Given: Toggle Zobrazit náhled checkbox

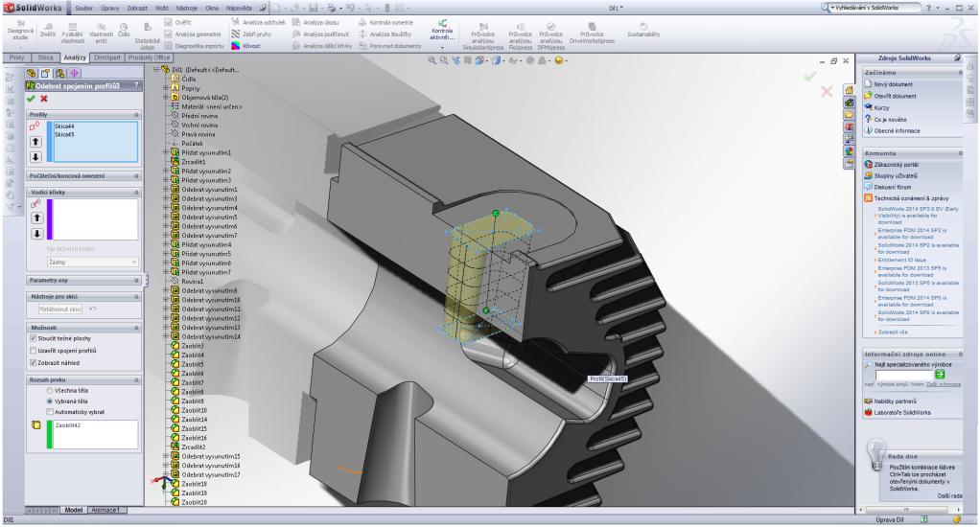Looking at the screenshot, I should click(34, 363).
